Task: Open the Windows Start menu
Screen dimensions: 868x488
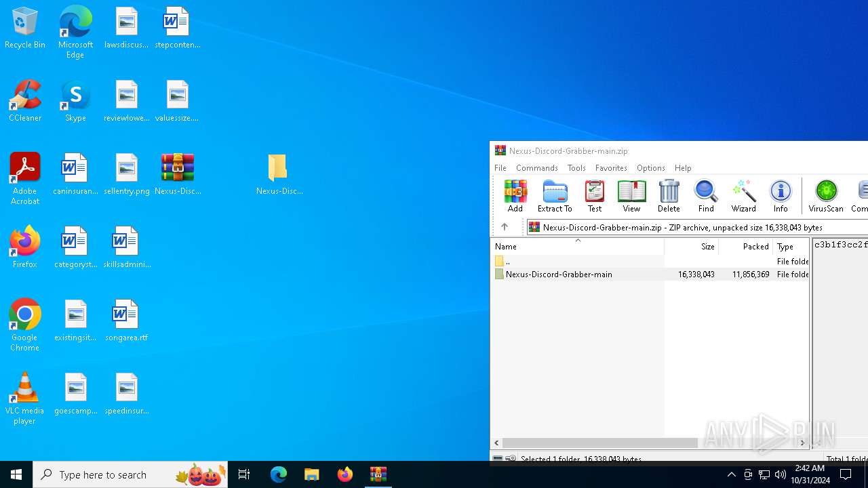Action: [x=16, y=474]
